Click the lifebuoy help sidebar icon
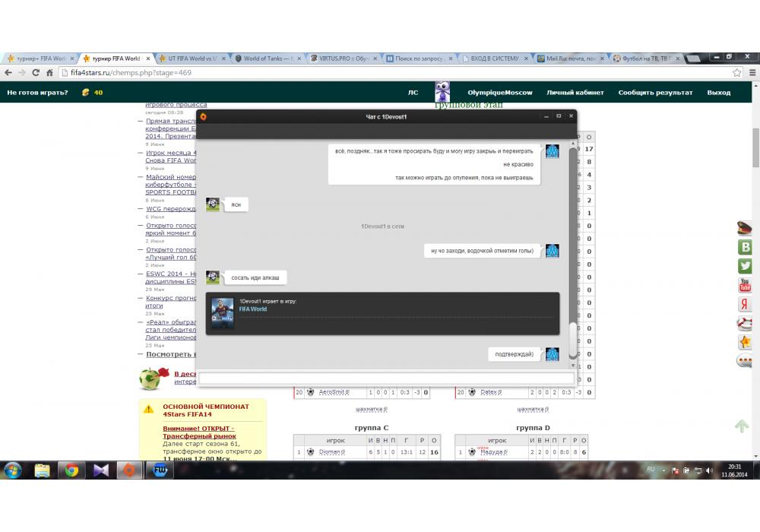 point(745,323)
